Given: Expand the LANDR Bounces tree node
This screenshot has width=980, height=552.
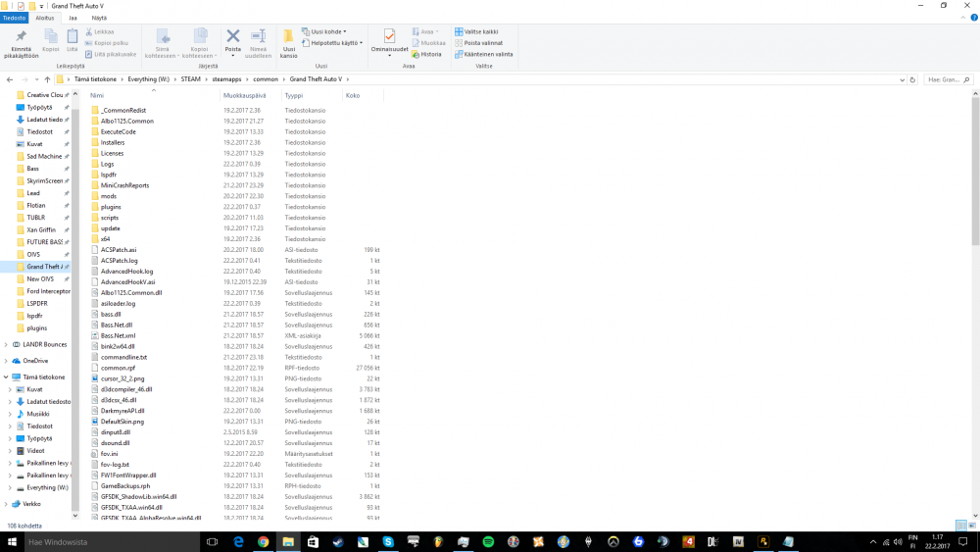Looking at the screenshot, I should click(x=6, y=344).
